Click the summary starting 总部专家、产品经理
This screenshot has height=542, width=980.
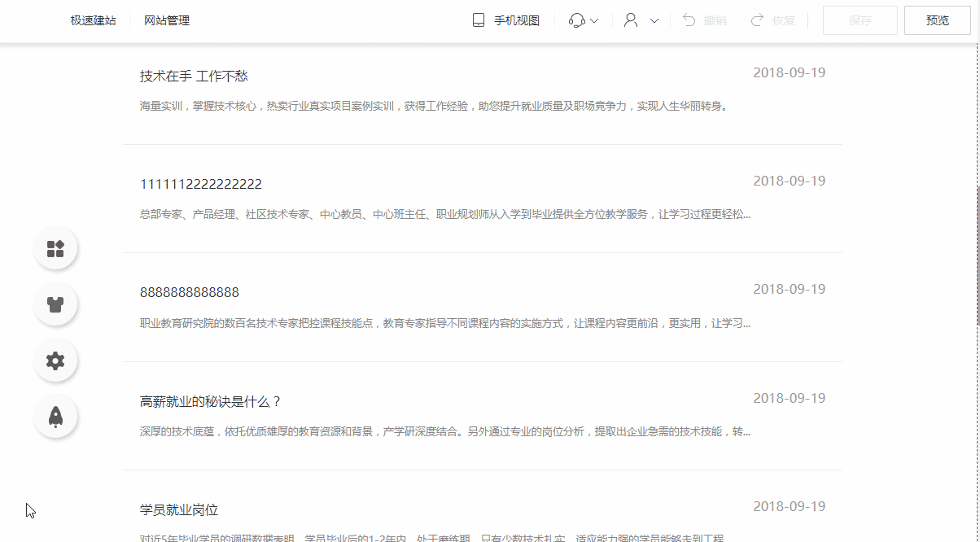tap(445, 214)
